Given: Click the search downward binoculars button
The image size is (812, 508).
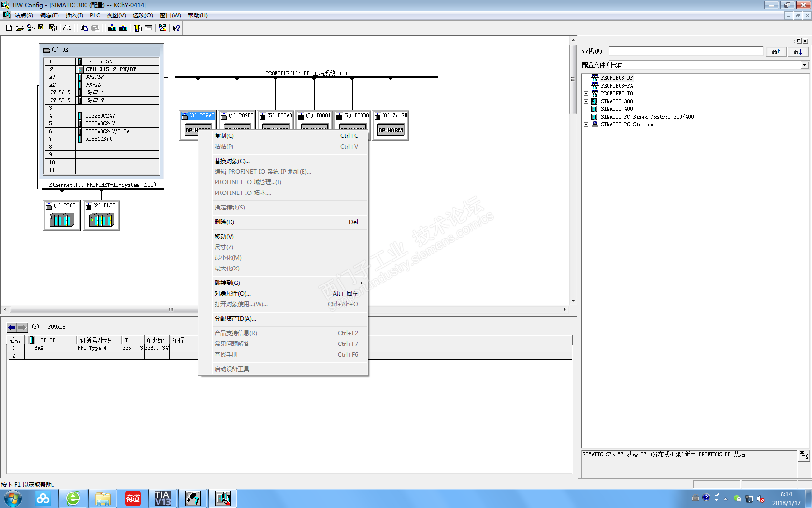Looking at the screenshot, I should tap(798, 52).
